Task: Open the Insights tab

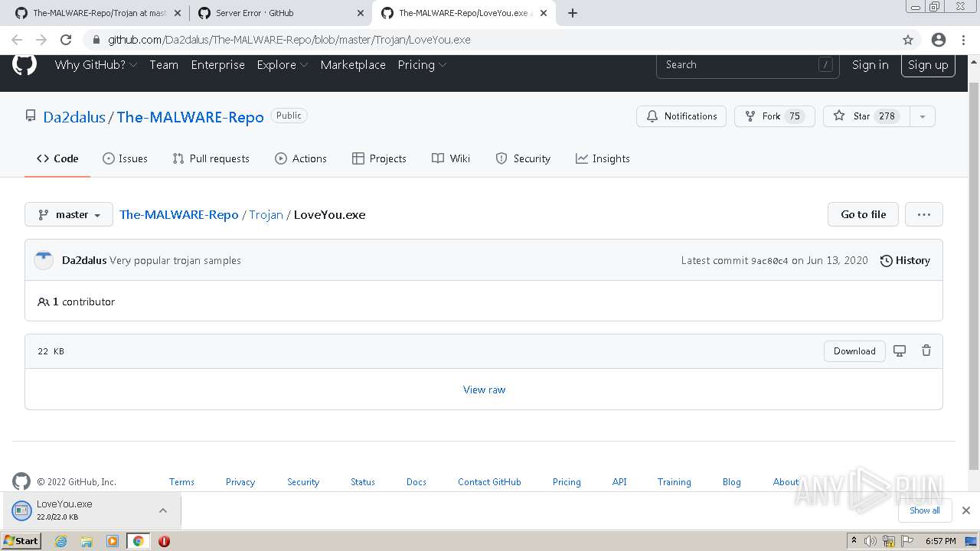Action: click(603, 158)
